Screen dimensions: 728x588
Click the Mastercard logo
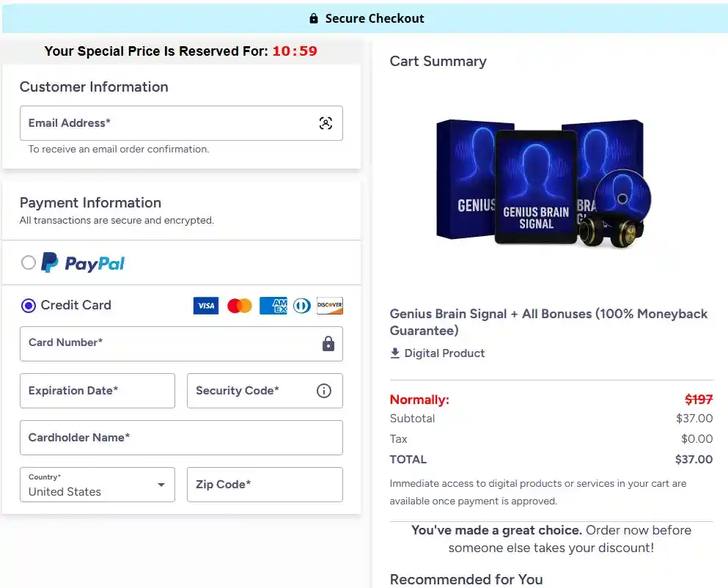239,306
